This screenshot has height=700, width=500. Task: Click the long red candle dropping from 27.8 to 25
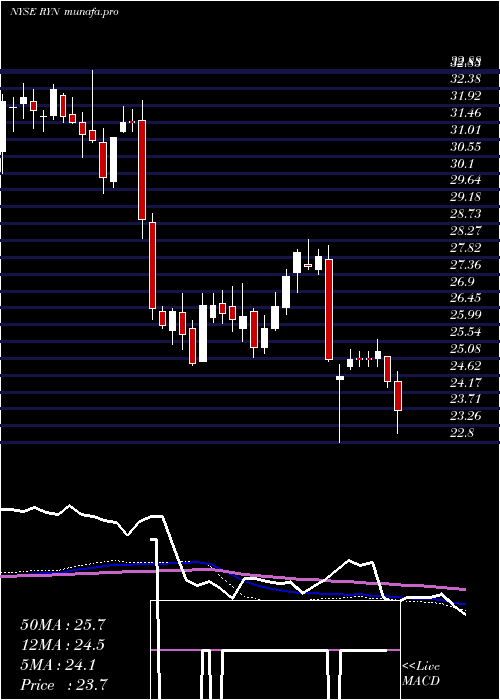coord(329,309)
